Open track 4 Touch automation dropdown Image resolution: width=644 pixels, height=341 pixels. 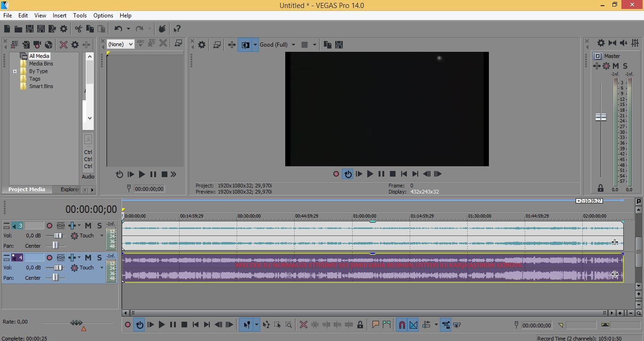pos(101,268)
